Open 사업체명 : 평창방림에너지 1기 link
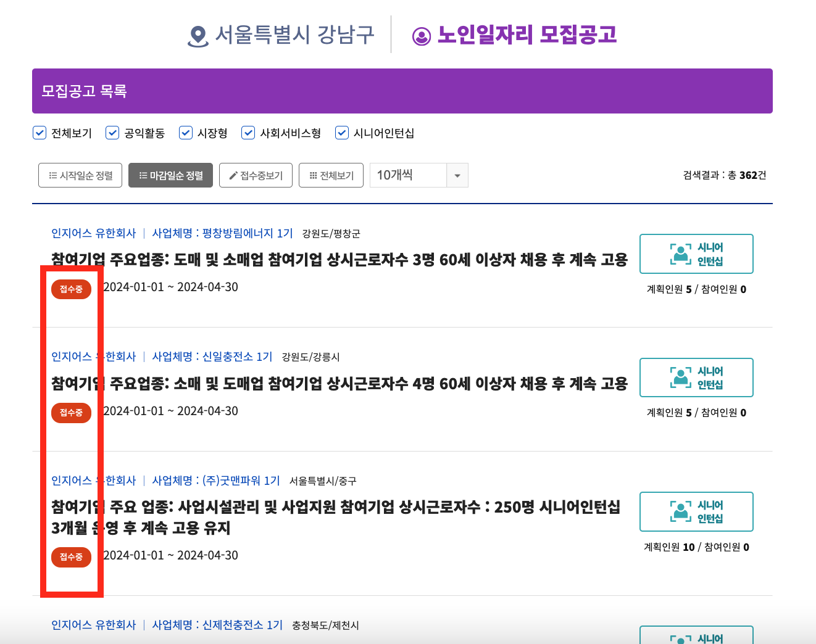The image size is (816, 644). (222, 233)
